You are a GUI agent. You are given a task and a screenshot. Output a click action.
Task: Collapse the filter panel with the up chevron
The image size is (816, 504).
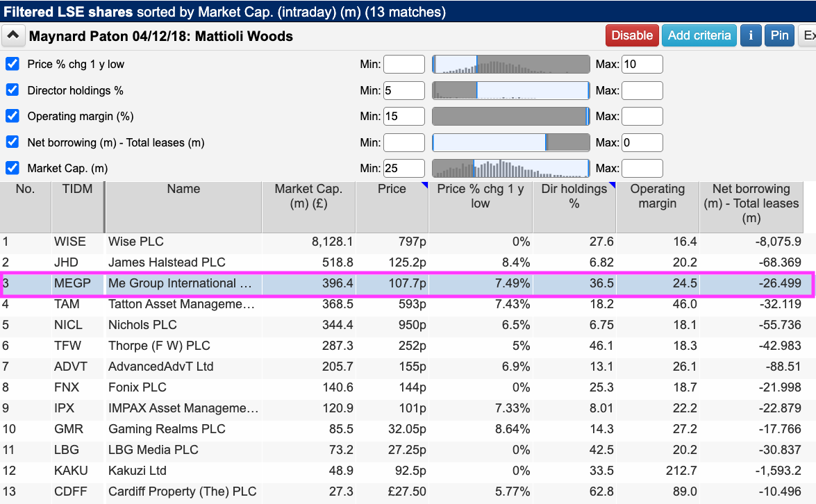click(x=13, y=35)
